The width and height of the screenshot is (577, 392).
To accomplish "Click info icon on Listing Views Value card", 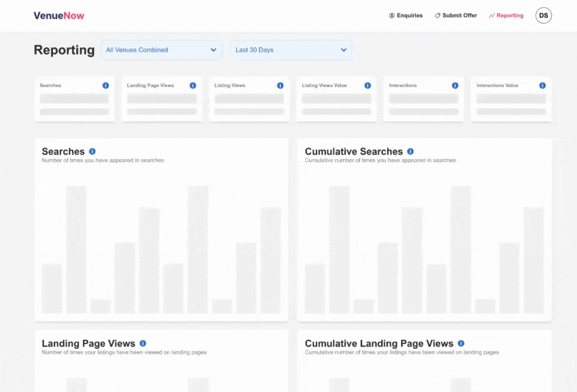I will click(x=367, y=85).
